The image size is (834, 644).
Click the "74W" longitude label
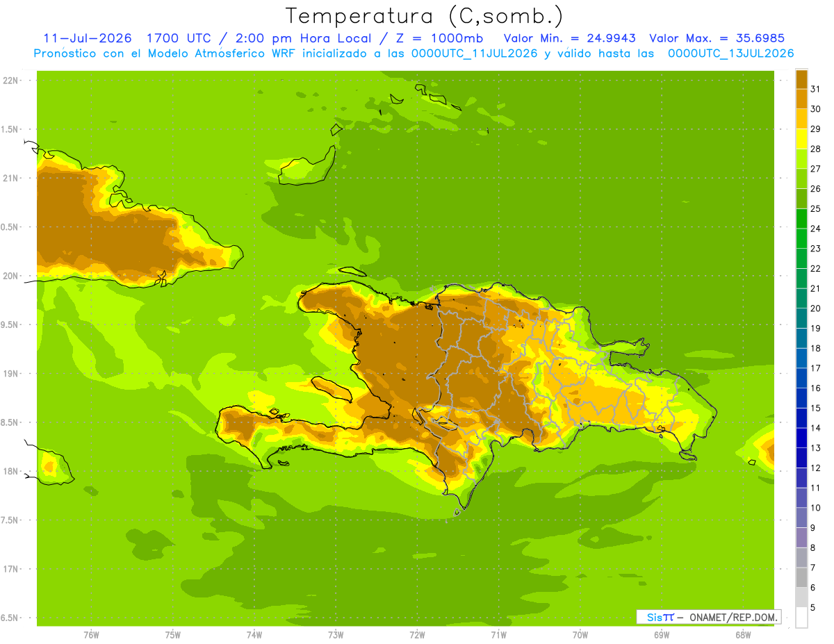click(x=254, y=635)
